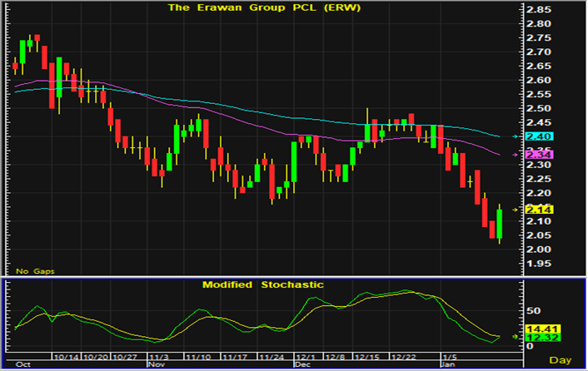Click the magenta arrow beside 2.34

coord(516,155)
